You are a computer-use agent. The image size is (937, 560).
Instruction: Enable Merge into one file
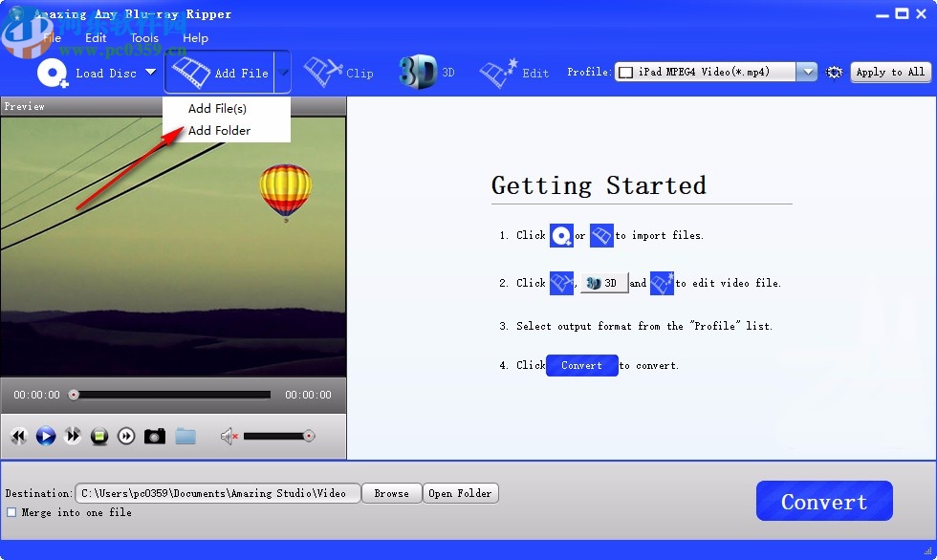click(x=11, y=512)
